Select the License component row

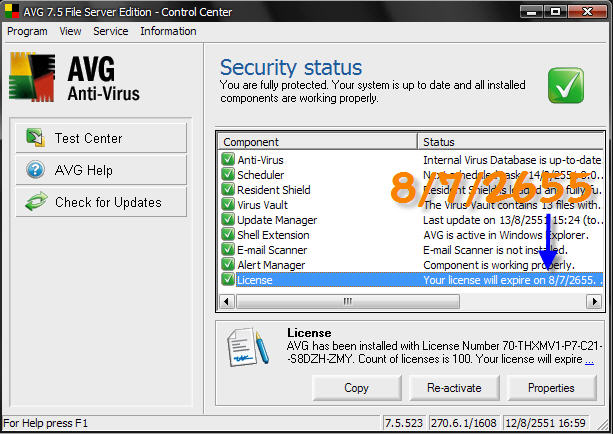410,280
